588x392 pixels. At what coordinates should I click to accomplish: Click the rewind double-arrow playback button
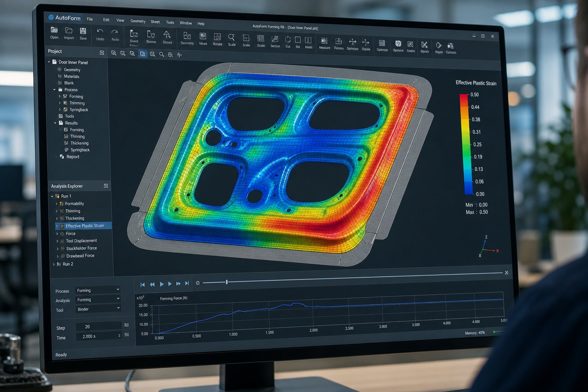point(152,284)
